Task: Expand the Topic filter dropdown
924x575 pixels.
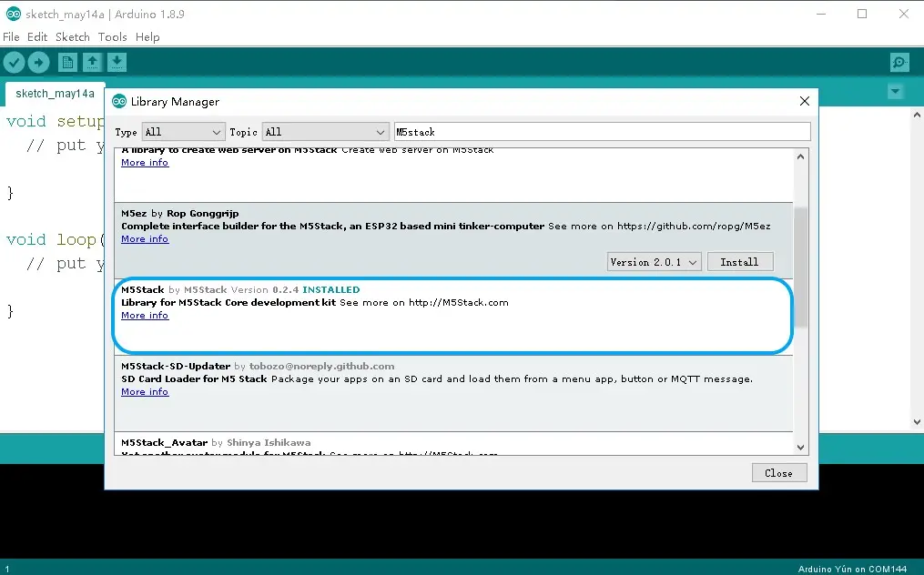Action: tap(326, 132)
